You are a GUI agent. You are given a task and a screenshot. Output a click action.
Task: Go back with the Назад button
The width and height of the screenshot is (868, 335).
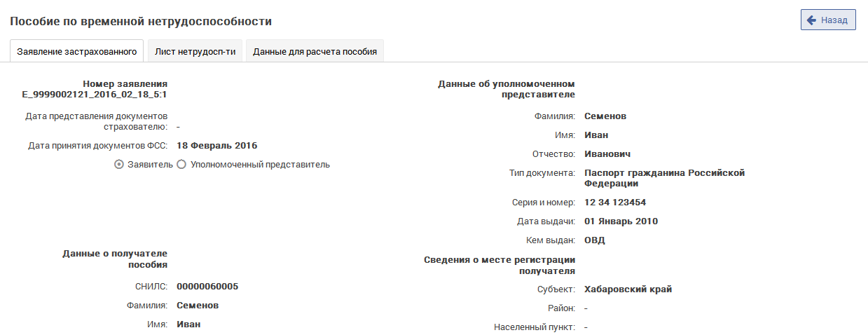click(x=828, y=20)
